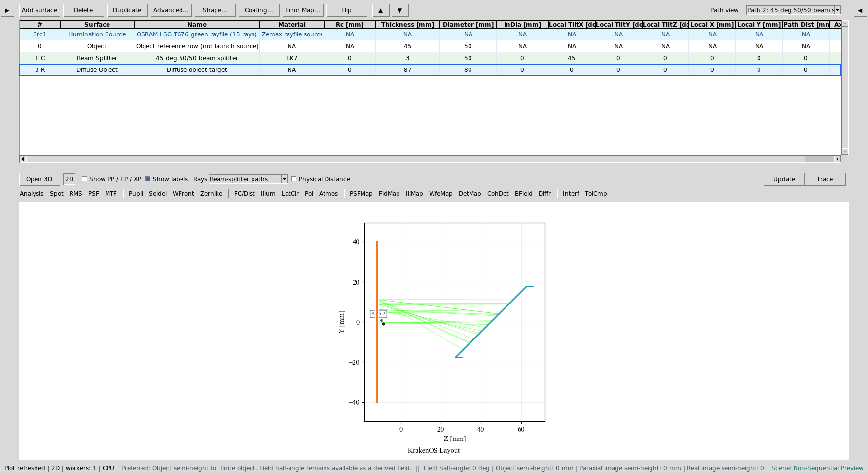Screen dimensions: 868x473
Task: Toggle the 2D layout view button
Action: [69, 179]
